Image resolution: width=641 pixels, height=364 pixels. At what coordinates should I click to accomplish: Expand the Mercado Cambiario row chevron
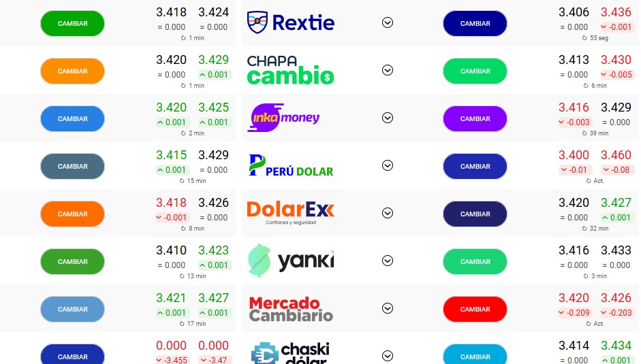388,308
